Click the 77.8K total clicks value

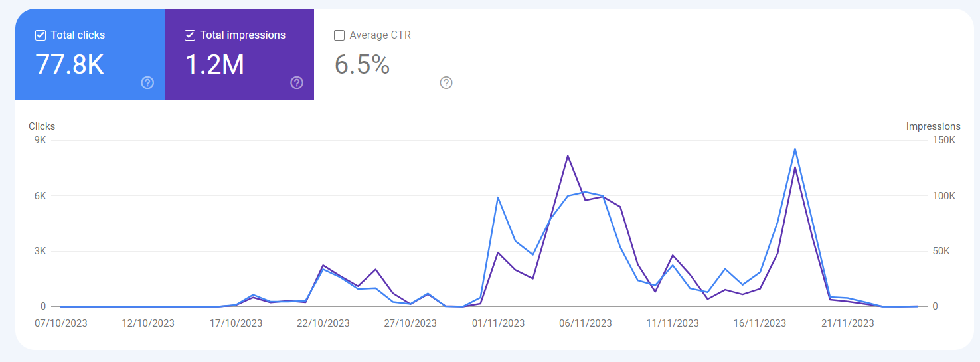coord(70,64)
